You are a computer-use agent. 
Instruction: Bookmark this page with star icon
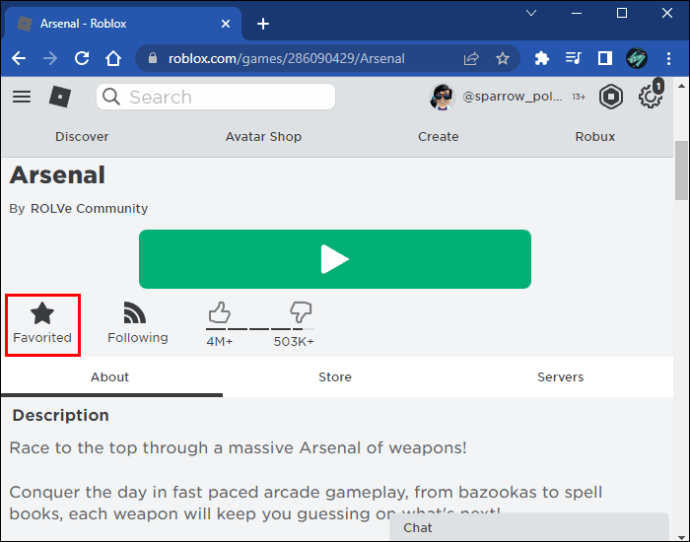click(503, 58)
